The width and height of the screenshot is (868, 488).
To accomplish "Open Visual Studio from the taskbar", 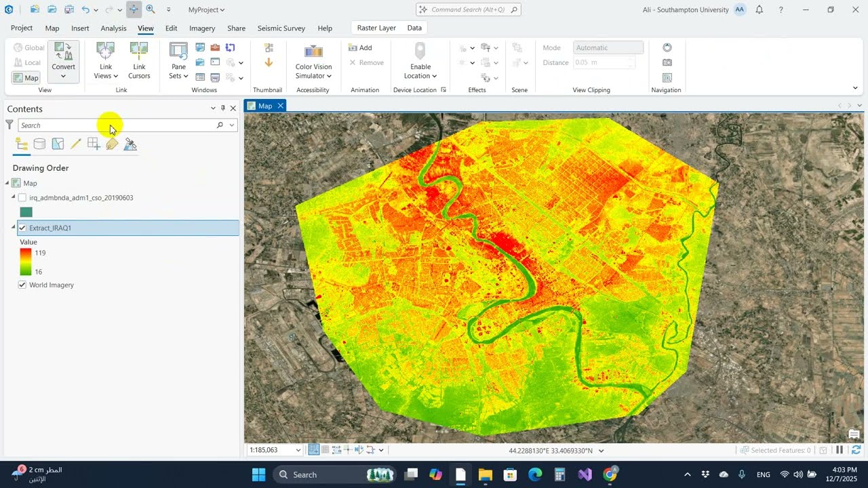I will click(x=585, y=474).
